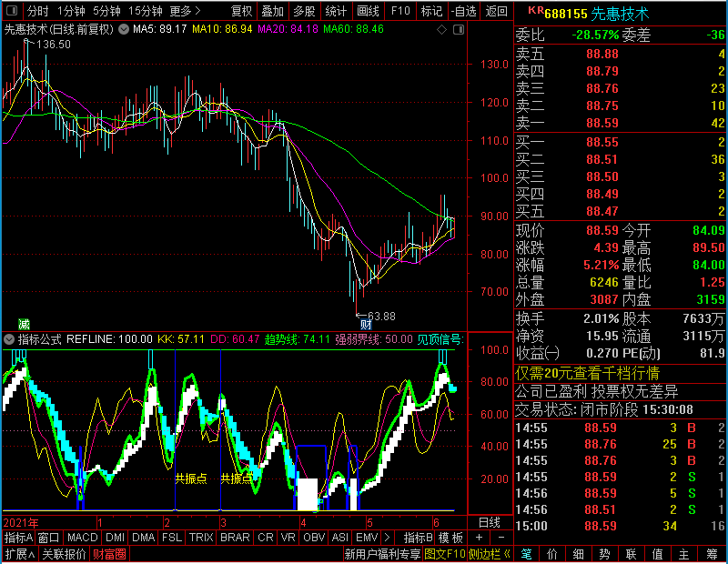Select the 主 main-force tab

point(684,554)
